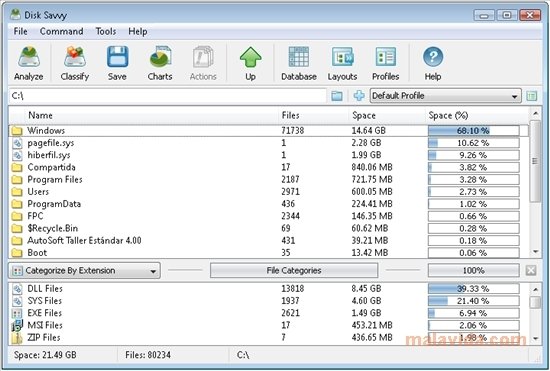Image resolution: width=550 pixels, height=371 pixels.
Task: Sort by the Space column header
Action: tap(364, 115)
